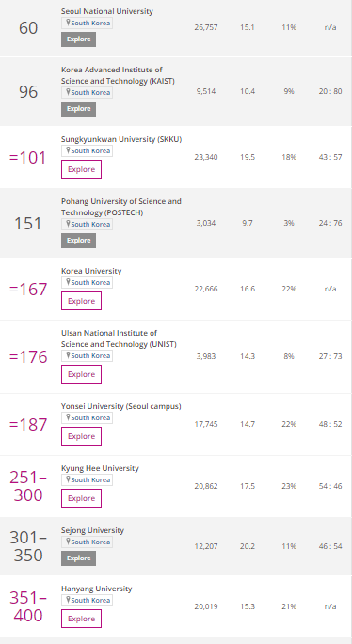Image resolution: width=352 pixels, height=644 pixels.
Task: Open the Seoul National University title link
Action: pyautogui.click(x=107, y=11)
